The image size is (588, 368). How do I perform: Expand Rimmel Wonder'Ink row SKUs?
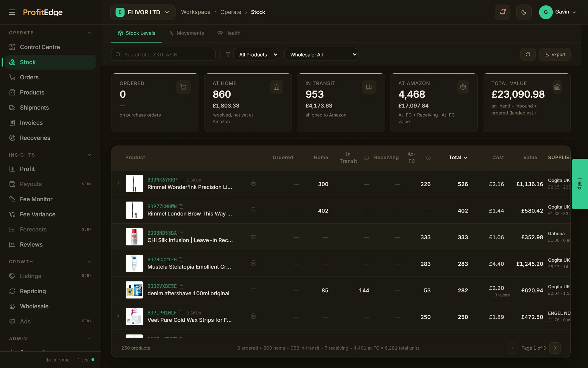(118, 183)
